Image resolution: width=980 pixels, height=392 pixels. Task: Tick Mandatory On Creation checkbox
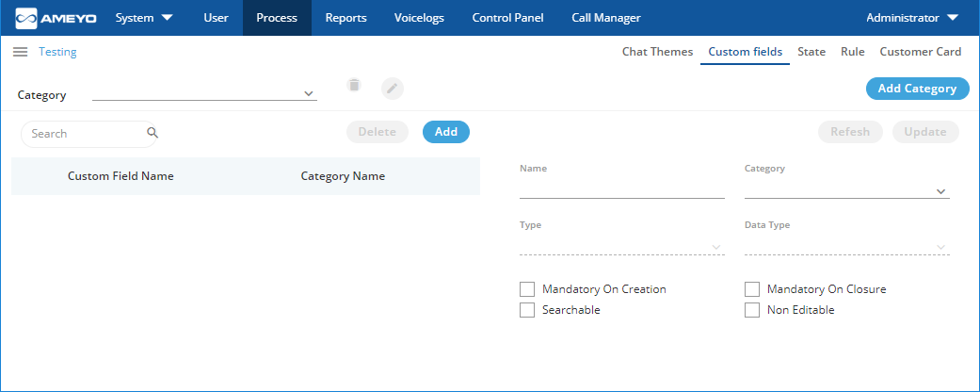[527, 289]
